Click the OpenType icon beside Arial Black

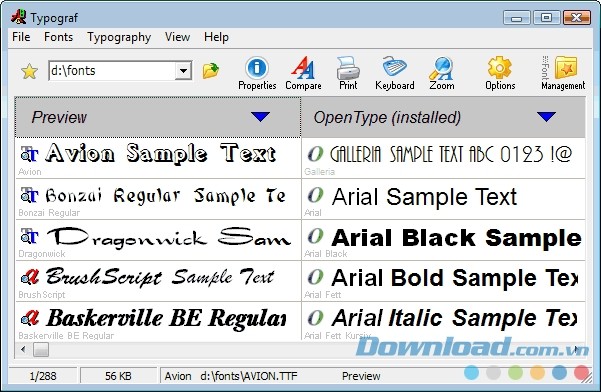(315, 236)
